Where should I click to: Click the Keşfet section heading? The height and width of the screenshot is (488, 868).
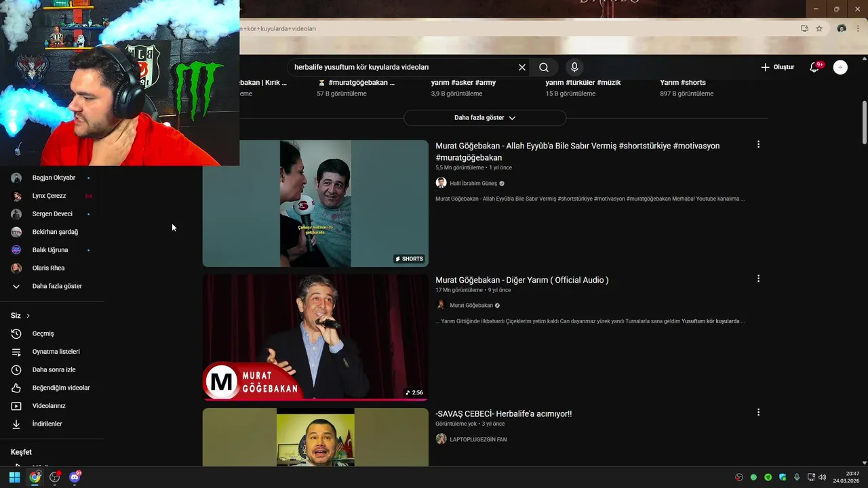pyautogui.click(x=21, y=452)
